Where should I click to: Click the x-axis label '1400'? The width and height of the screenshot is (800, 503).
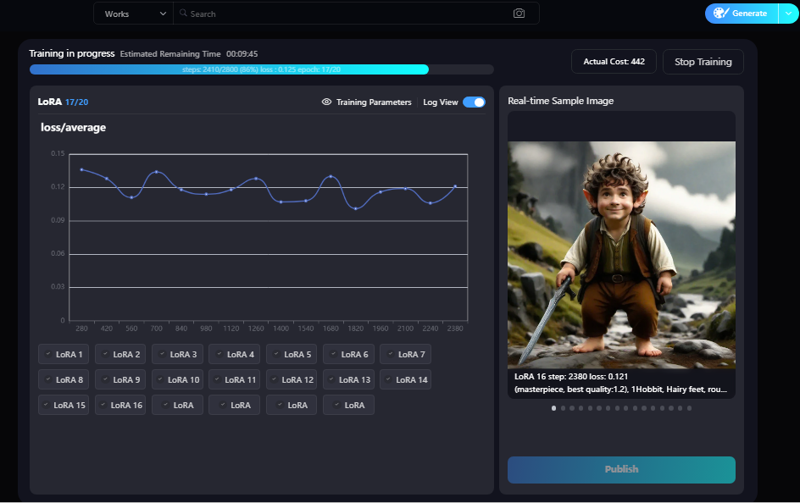click(x=281, y=329)
